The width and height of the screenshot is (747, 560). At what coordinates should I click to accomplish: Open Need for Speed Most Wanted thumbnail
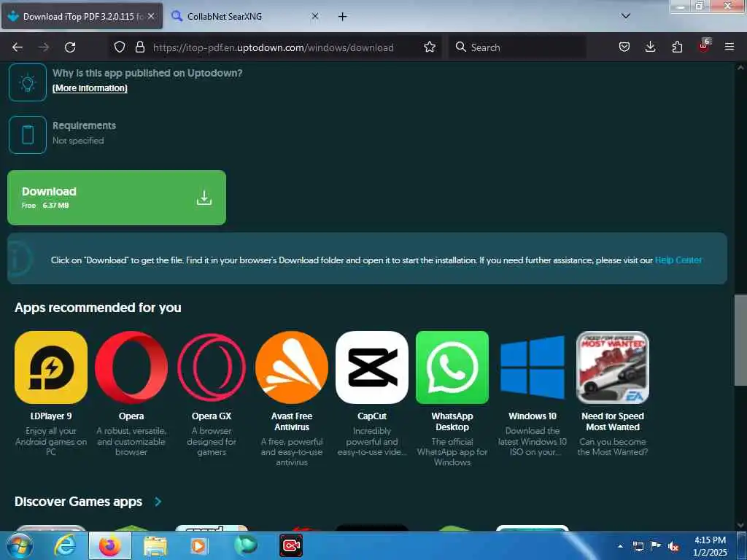coord(613,367)
